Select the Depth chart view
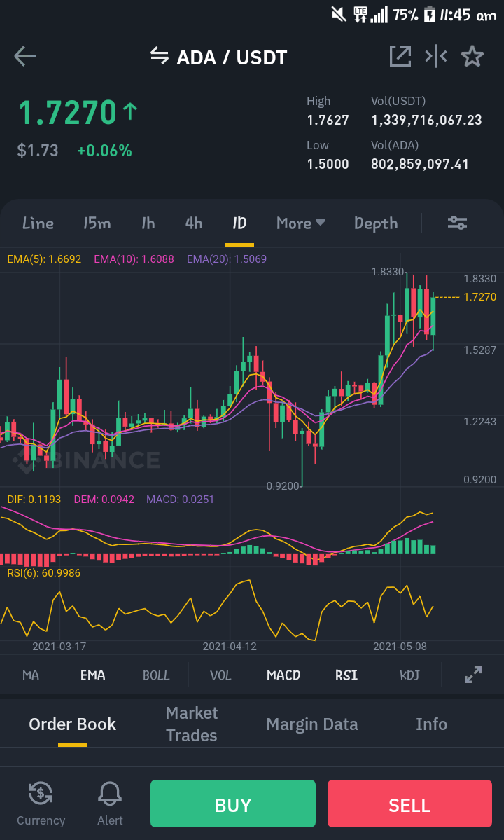The image size is (504, 840). tap(376, 223)
